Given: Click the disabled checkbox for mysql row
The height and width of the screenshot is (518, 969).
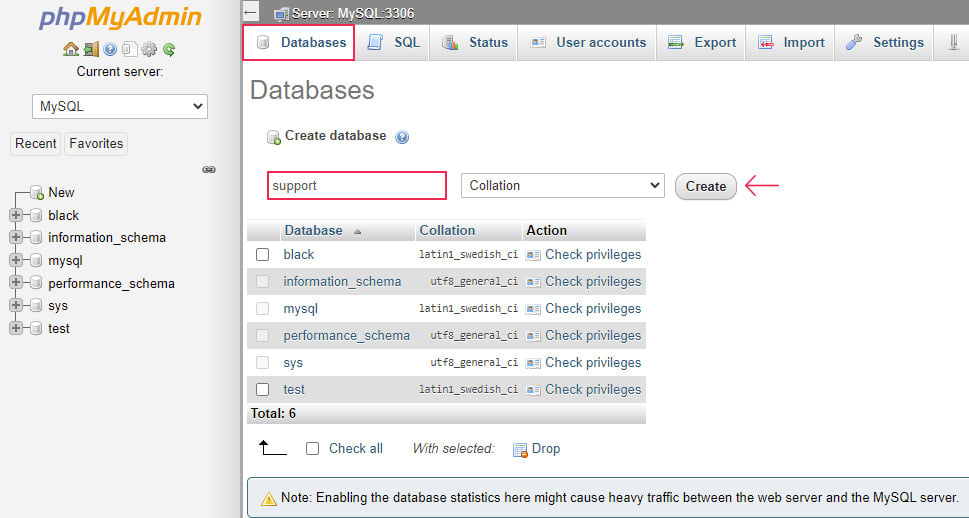Looking at the screenshot, I should (x=263, y=308).
